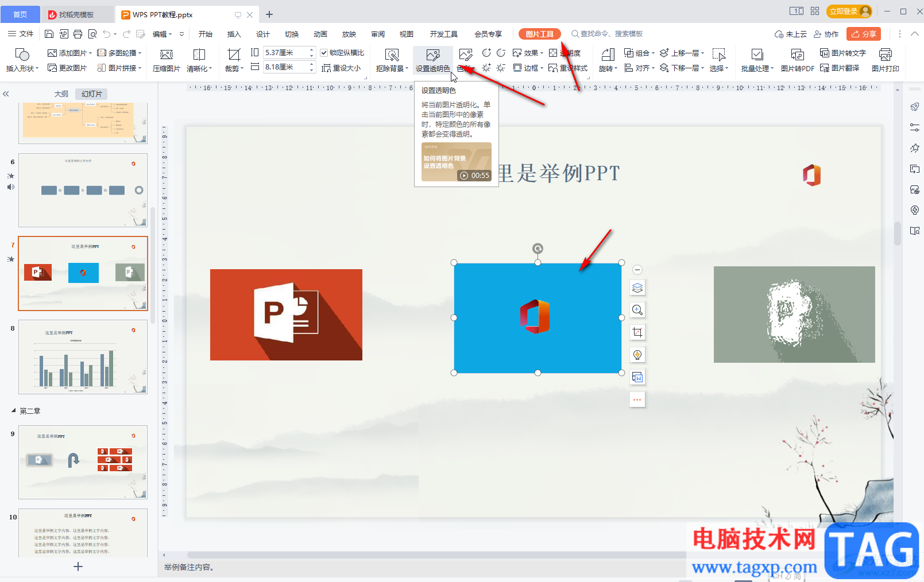Switch to the 大纲 outline tab
This screenshot has height=582, width=924.
(x=61, y=94)
